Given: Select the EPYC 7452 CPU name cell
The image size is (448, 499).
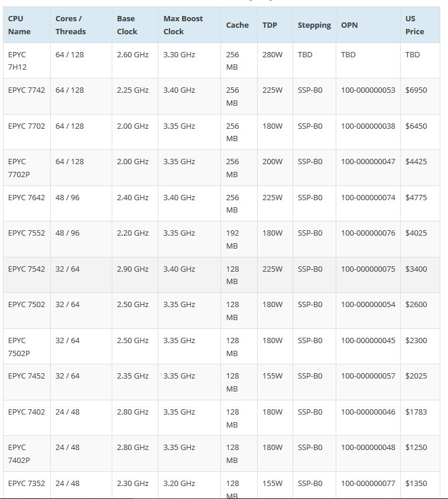Looking at the screenshot, I should [27, 382].
